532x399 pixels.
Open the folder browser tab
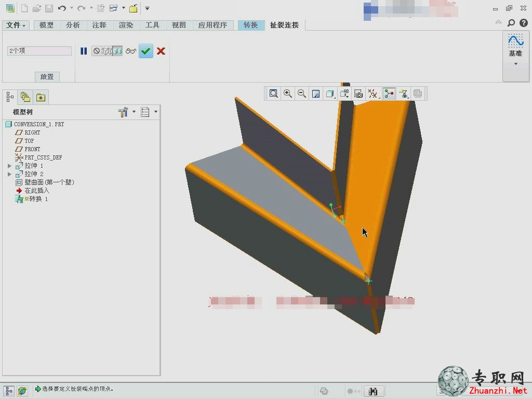(25, 97)
